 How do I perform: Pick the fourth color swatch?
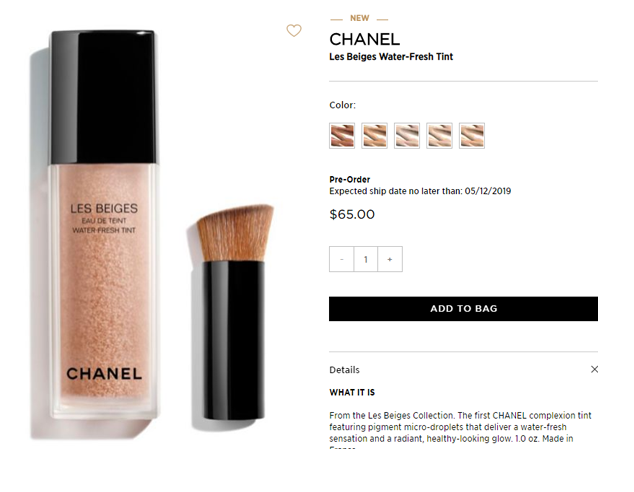tap(440, 135)
